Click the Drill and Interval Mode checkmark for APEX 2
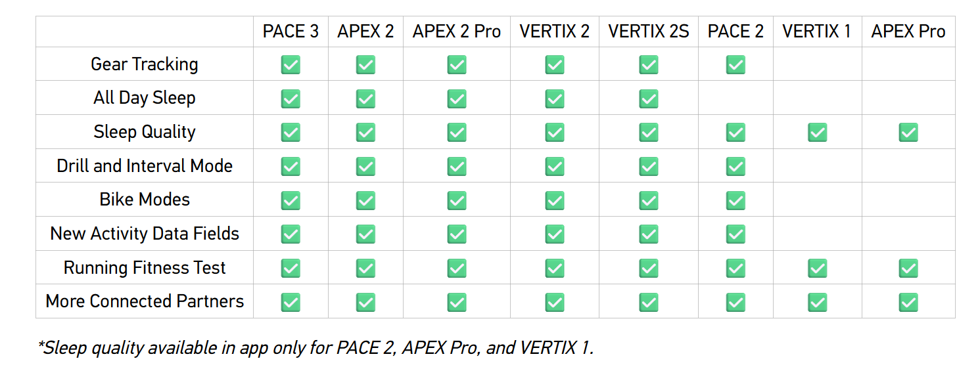 [365, 166]
